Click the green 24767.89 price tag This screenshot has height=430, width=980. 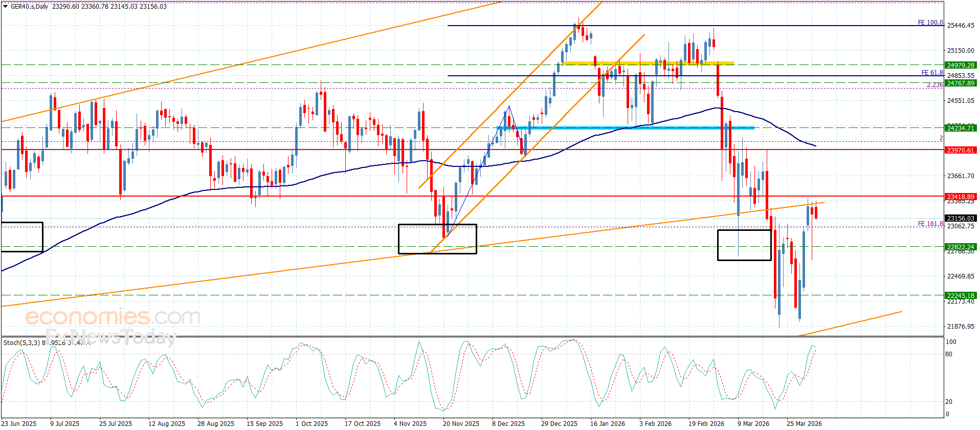coord(961,83)
